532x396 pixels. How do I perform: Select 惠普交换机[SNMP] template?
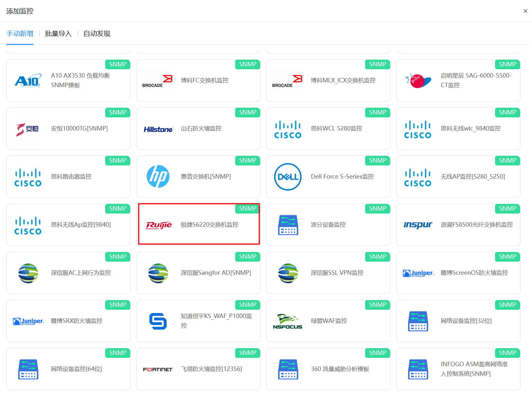click(x=198, y=177)
